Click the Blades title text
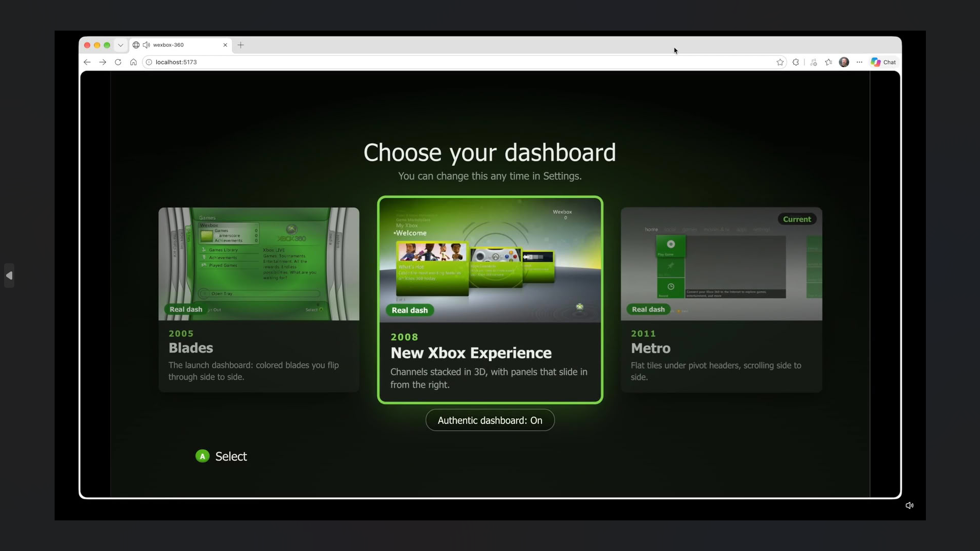The width and height of the screenshot is (980, 551). click(x=191, y=348)
